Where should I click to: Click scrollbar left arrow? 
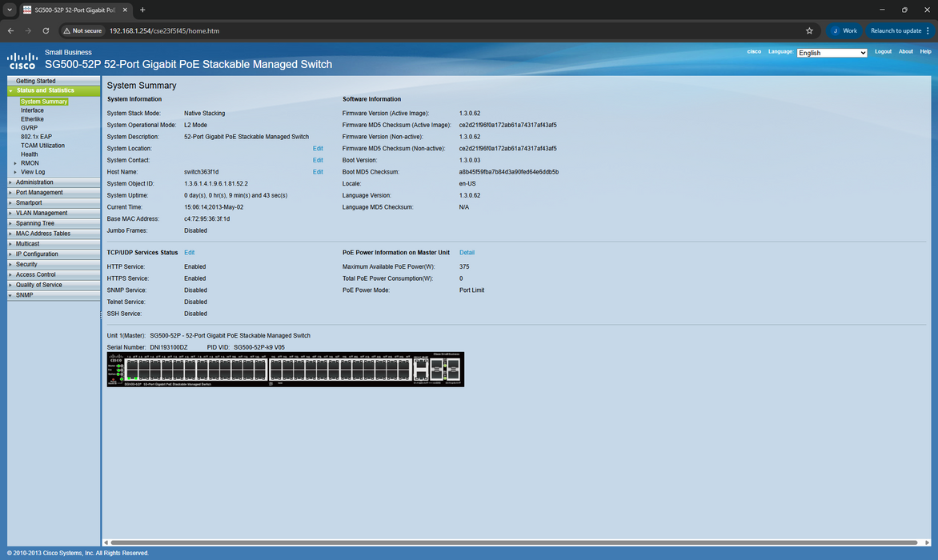[x=106, y=542]
